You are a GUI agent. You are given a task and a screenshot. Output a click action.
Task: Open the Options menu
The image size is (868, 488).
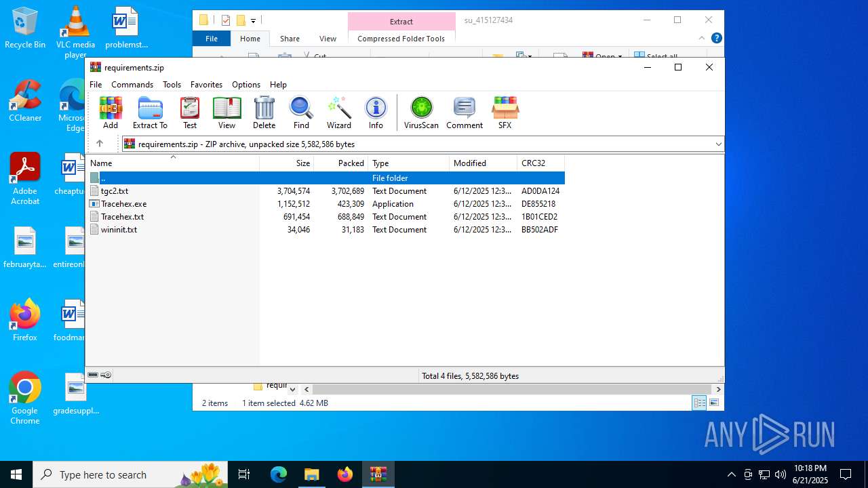pyautogui.click(x=246, y=85)
